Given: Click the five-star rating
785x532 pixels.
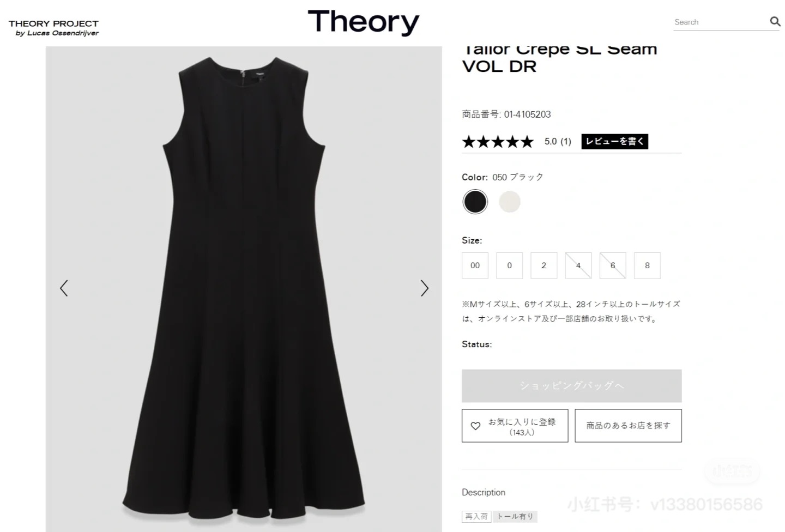Looking at the screenshot, I should [x=498, y=142].
